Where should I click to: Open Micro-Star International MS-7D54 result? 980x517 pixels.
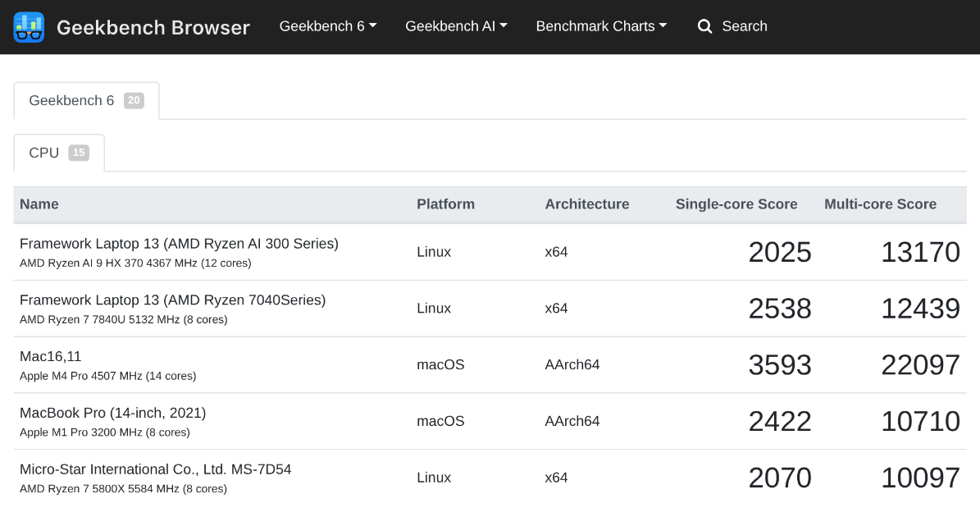(155, 469)
